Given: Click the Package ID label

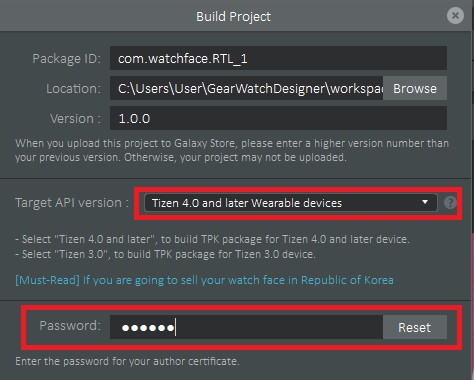Looking at the screenshot, I should (x=67, y=59).
